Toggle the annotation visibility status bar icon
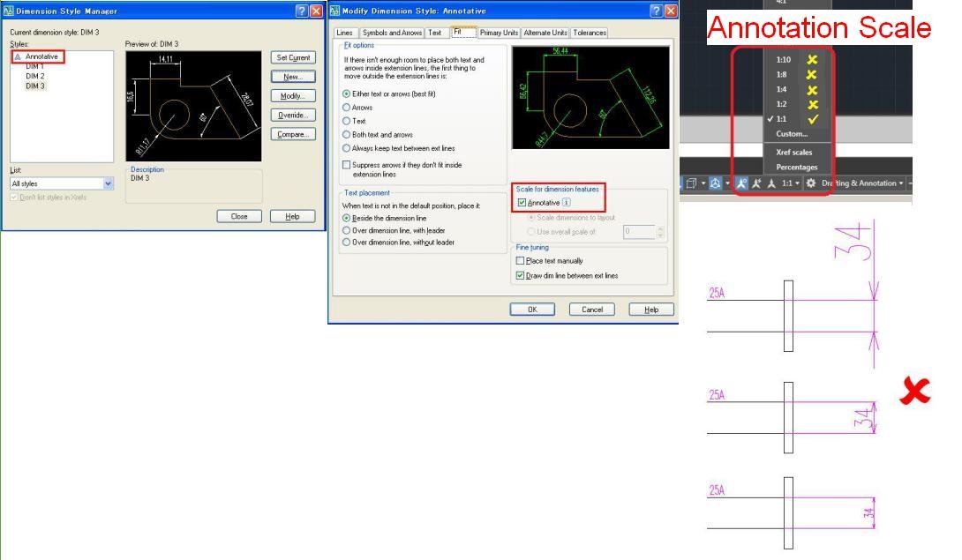The width and height of the screenshot is (962, 560). (x=741, y=183)
